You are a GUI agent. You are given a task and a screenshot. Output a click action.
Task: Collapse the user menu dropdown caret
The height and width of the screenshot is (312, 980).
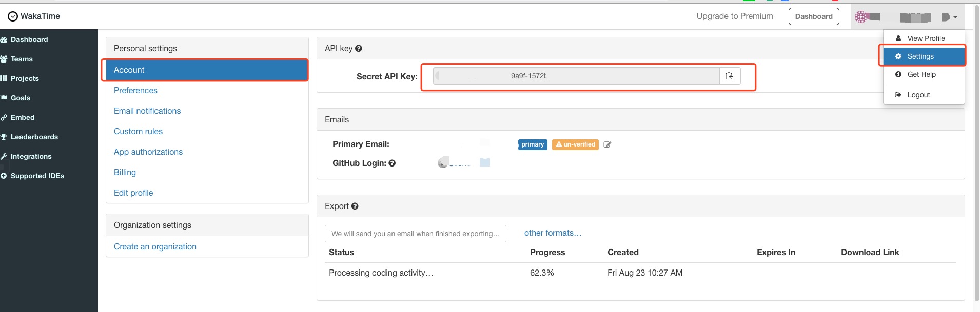tap(955, 17)
